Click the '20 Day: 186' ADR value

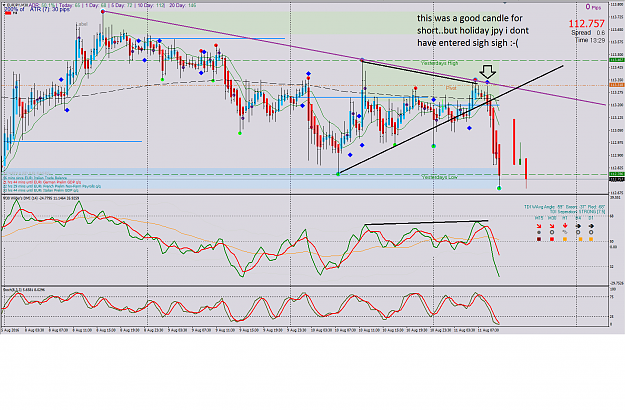pyautogui.click(x=182, y=5)
